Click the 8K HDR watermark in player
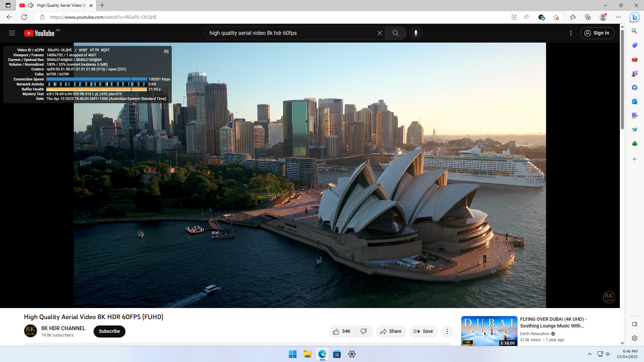Screen dimensions: 644x362 (x=609, y=297)
